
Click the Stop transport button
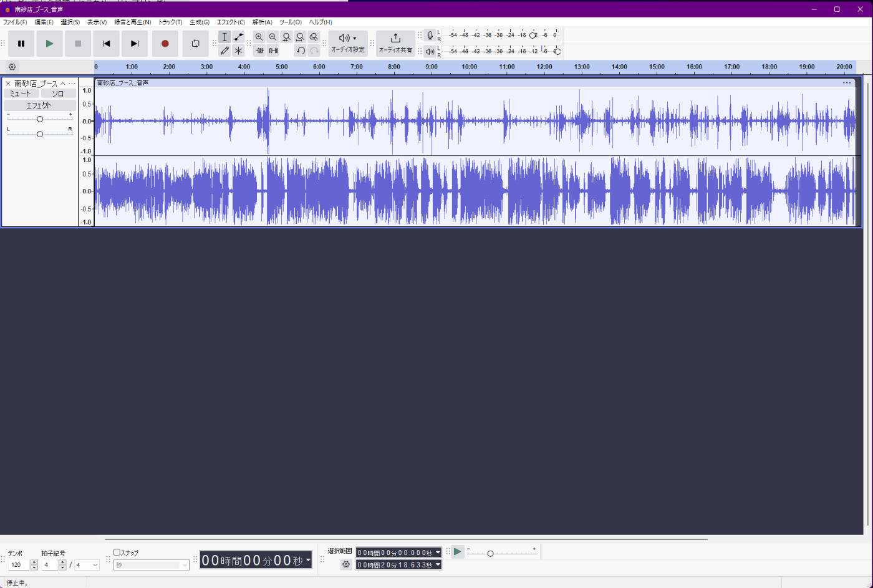(x=78, y=44)
